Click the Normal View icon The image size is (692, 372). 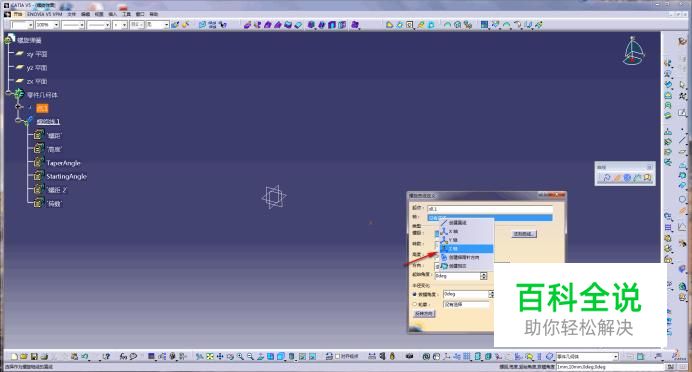(260, 356)
